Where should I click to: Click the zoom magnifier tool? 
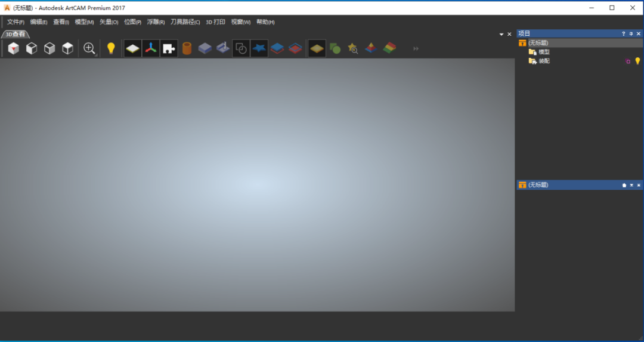click(x=89, y=48)
